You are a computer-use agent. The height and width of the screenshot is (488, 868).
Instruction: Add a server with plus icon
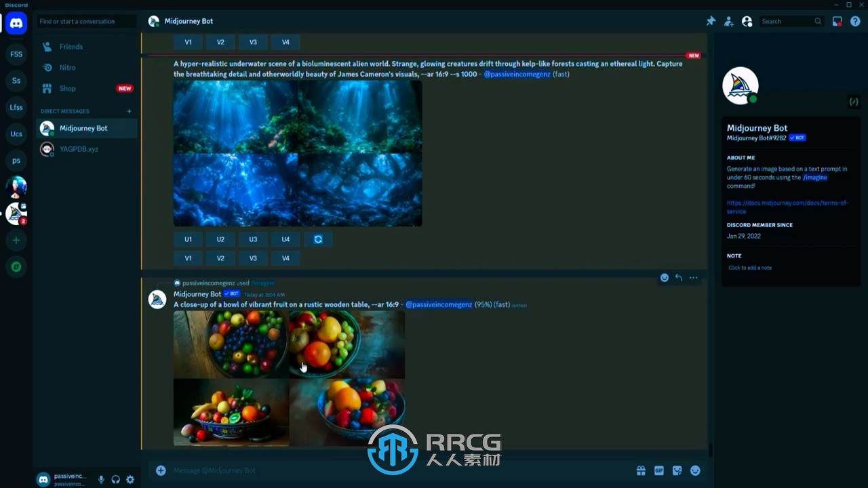16,240
